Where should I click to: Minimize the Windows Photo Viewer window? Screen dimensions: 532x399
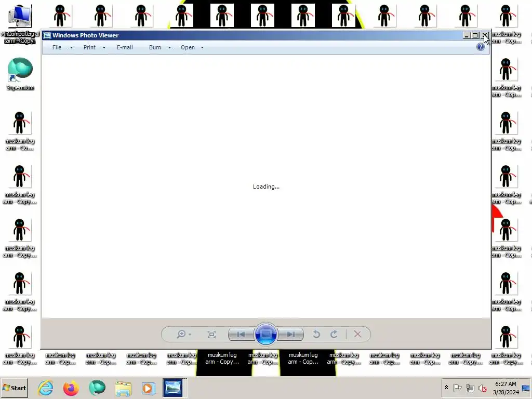(467, 35)
